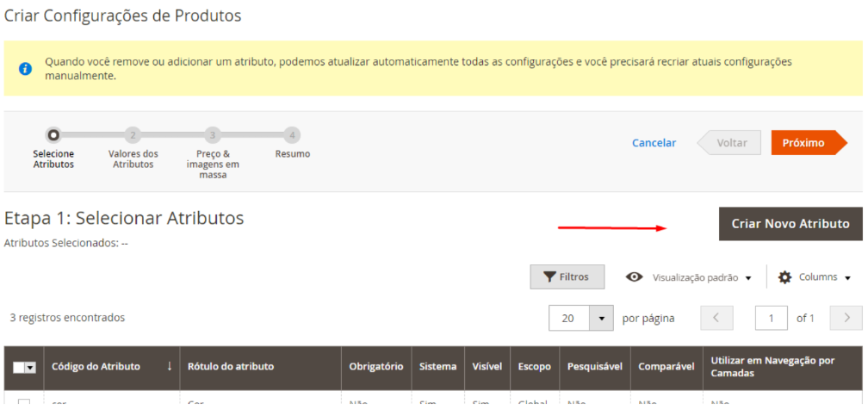Go to previous page with left chevron
Image resolution: width=868 pixels, height=416 pixels.
(716, 318)
